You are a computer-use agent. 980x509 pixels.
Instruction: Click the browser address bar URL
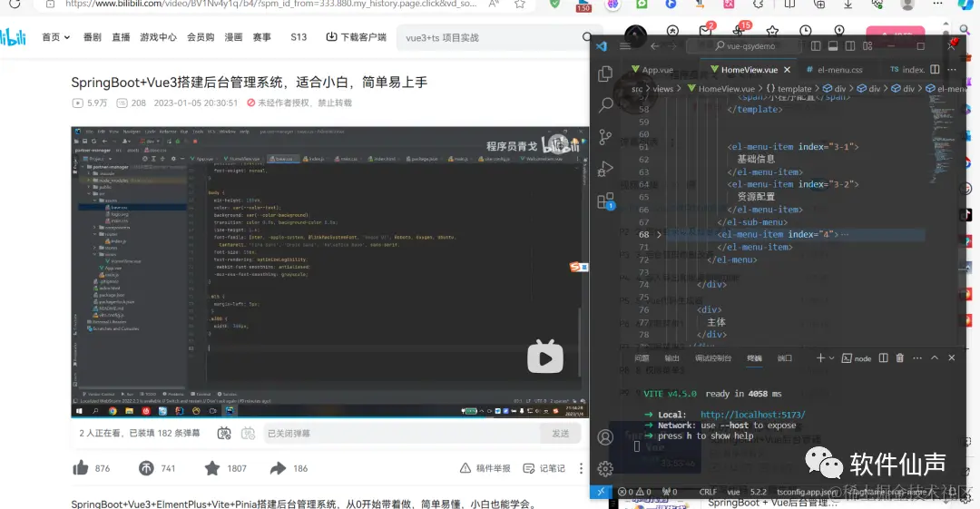270,4
